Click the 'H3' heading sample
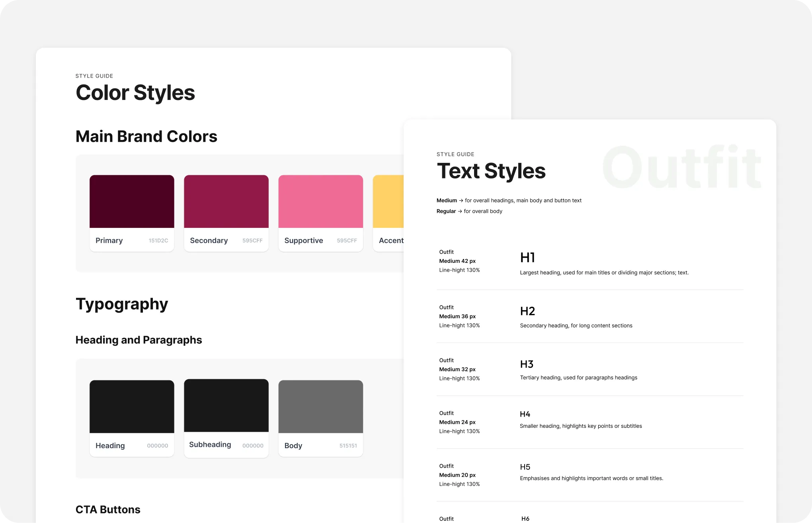This screenshot has height=523, width=812. point(527,364)
